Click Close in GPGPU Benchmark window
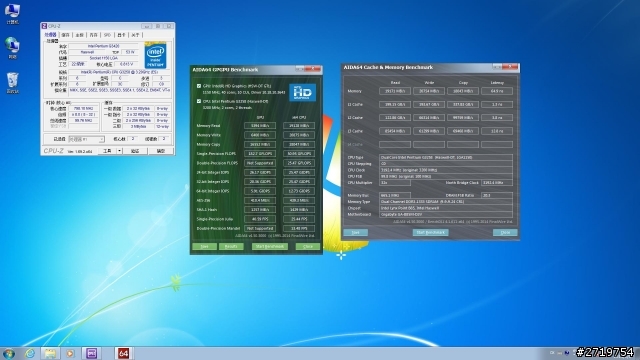This screenshot has height=360, width=640. click(308, 247)
